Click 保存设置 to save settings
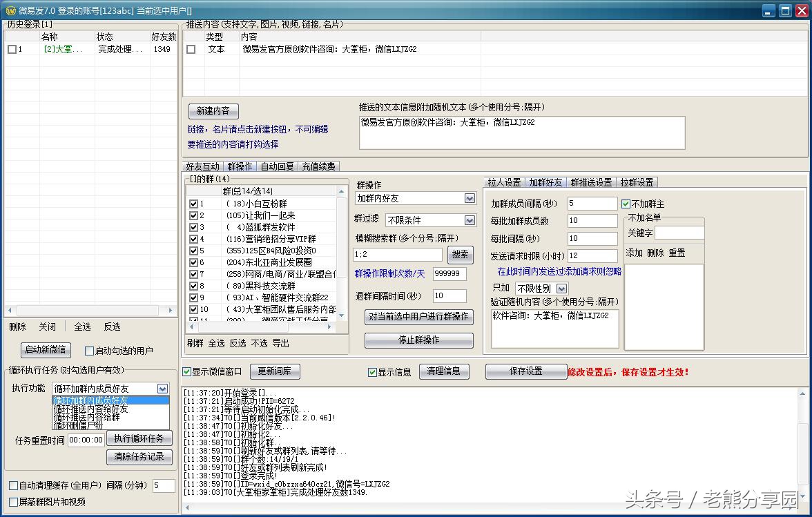This screenshot has height=517, width=812. [x=526, y=371]
